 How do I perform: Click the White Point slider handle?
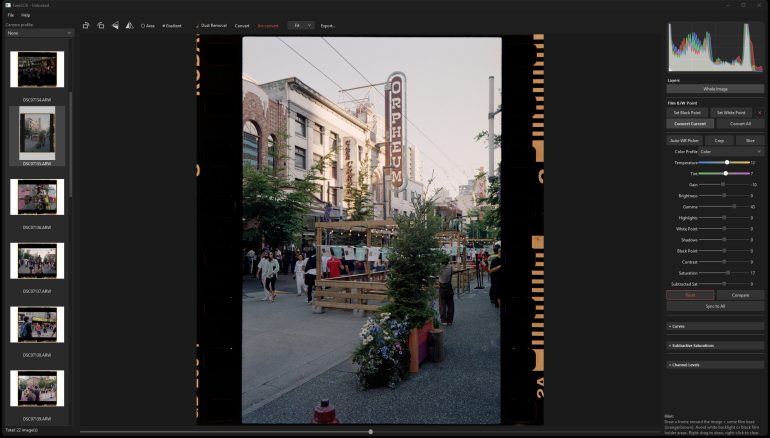(724, 229)
